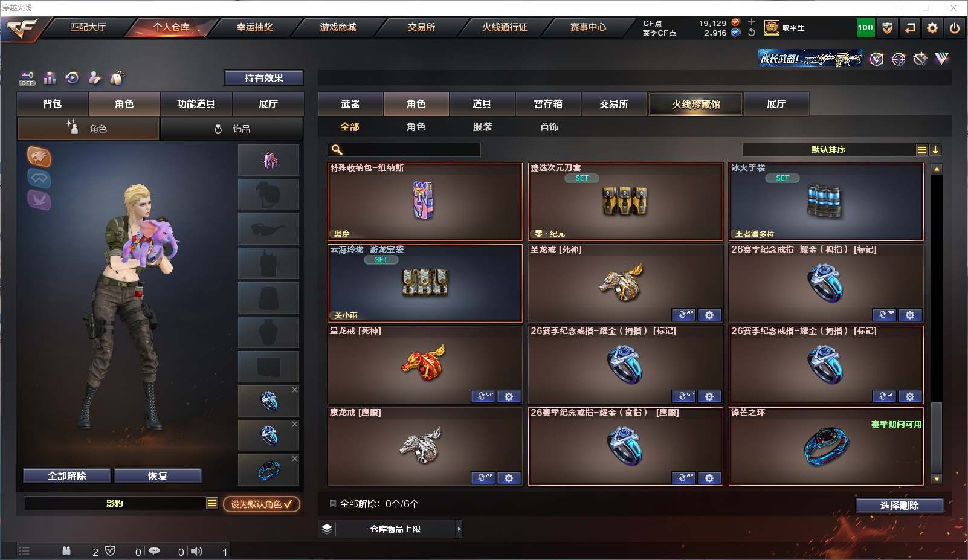Switch to the 火线珍藏馆 tab

coord(695,104)
